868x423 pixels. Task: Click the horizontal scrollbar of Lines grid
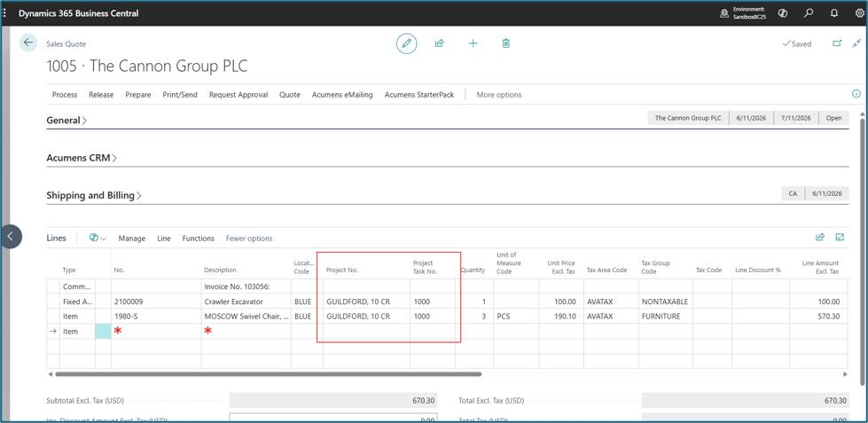tap(268, 374)
